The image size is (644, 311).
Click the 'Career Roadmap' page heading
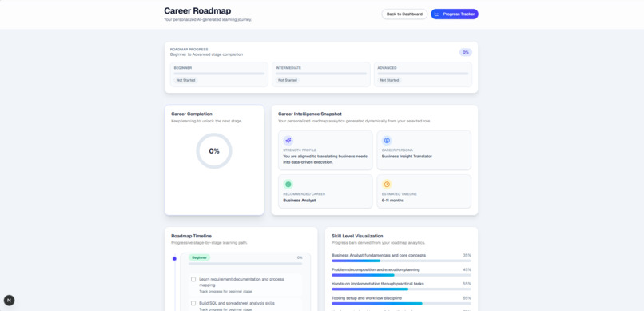(197, 10)
